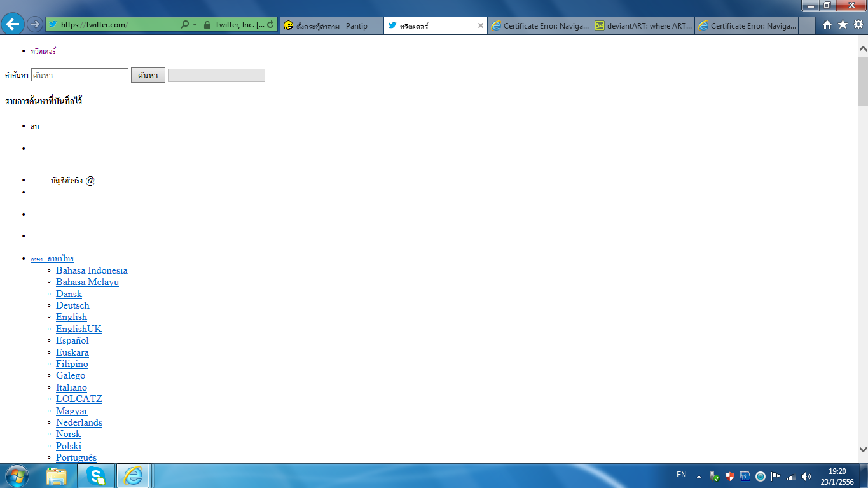
Task: Select Magyar language link
Action: click(72, 411)
